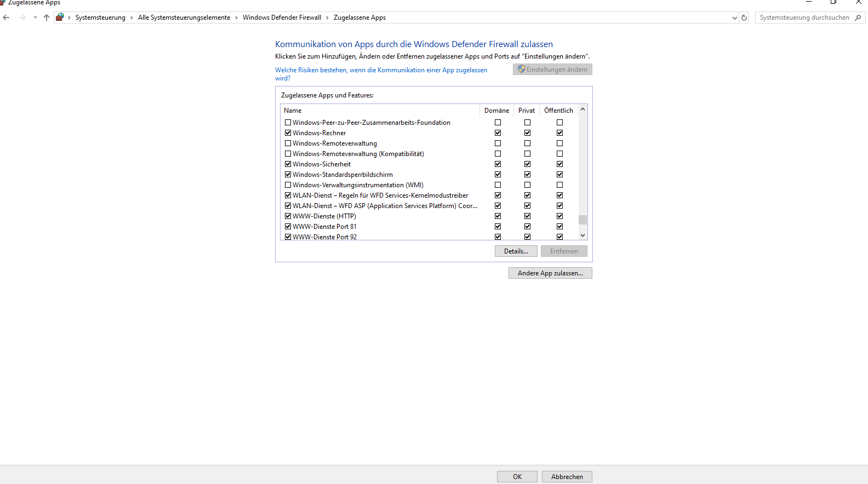Navigate to the Windows Defender Firewall breadcrumb
This screenshot has width=868, height=484.
pos(282,18)
